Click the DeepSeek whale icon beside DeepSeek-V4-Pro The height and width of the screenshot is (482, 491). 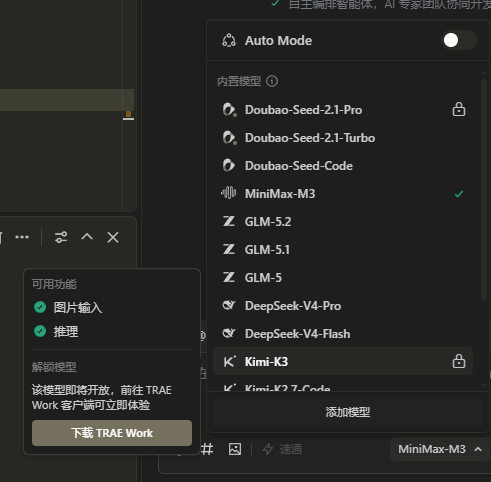click(229, 305)
